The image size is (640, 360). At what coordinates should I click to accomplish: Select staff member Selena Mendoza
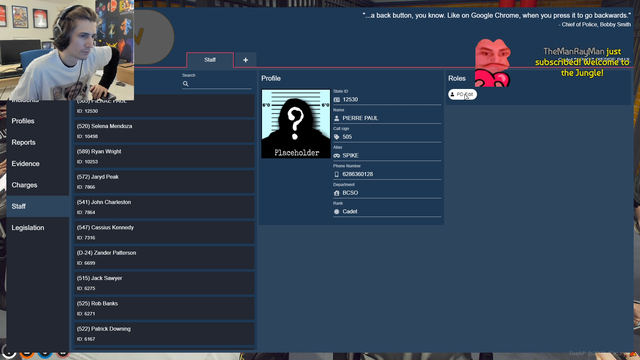164,131
